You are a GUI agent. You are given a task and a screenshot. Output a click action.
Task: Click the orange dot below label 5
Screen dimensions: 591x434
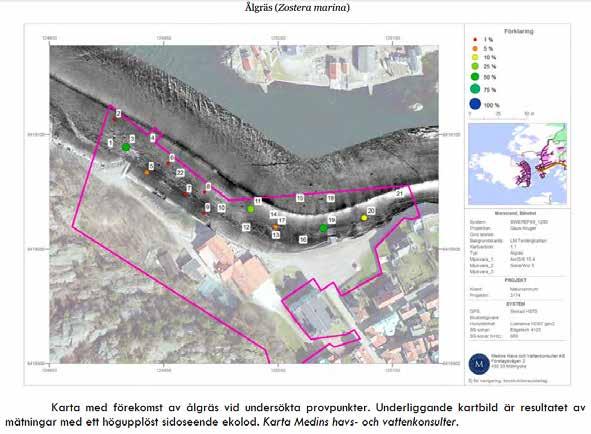coord(147,172)
